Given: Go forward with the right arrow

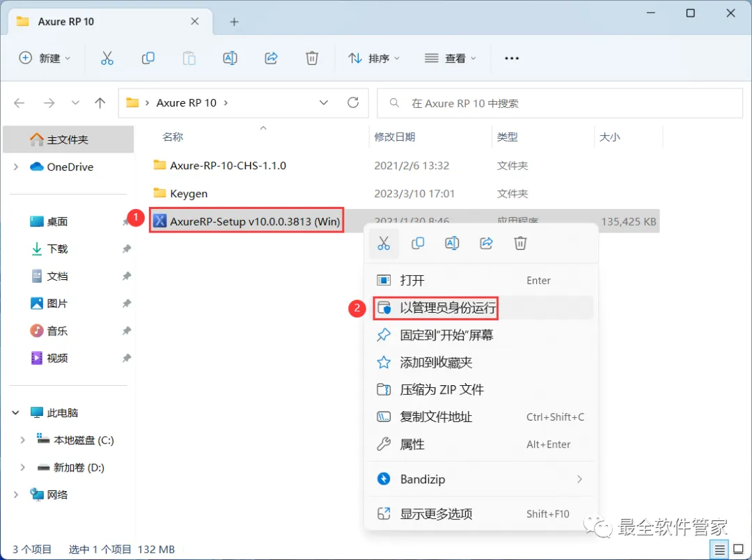Looking at the screenshot, I should (x=49, y=102).
